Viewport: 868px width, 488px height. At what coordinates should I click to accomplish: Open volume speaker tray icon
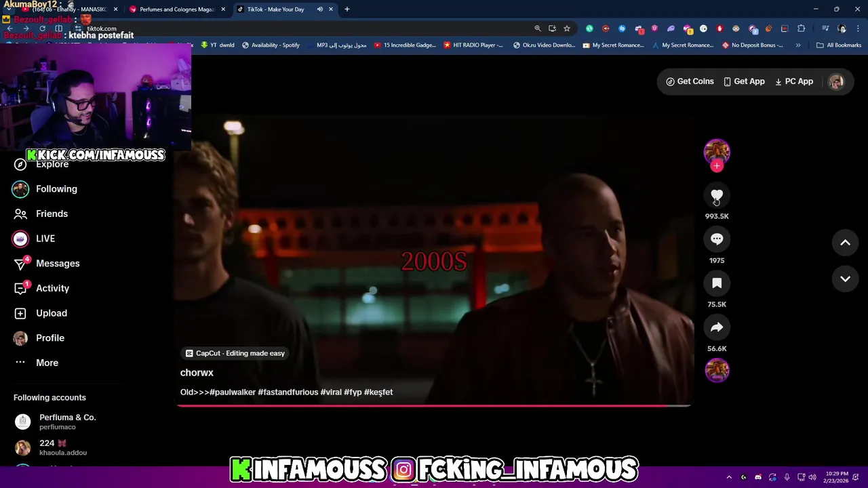[x=813, y=477]
